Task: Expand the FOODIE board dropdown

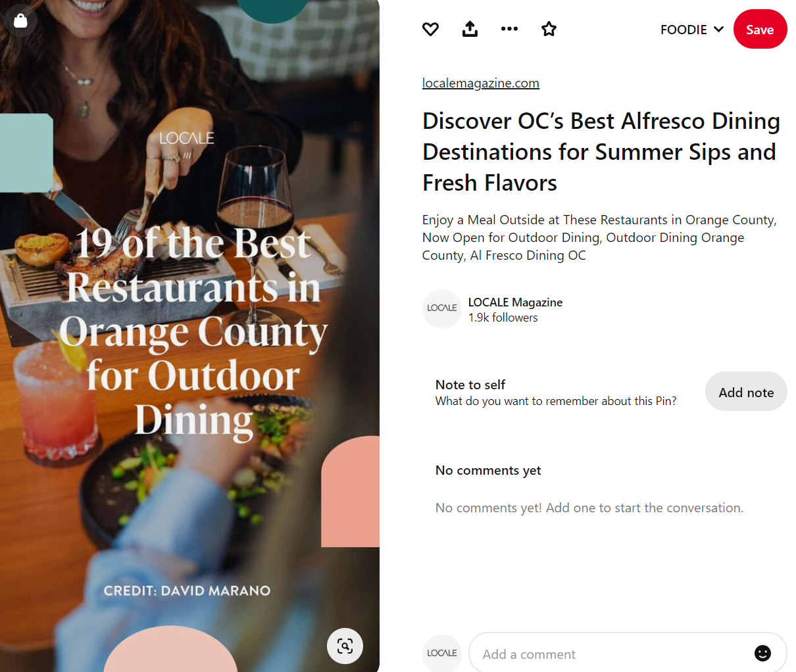Action: pyautogui.click(x=692, y=30)
